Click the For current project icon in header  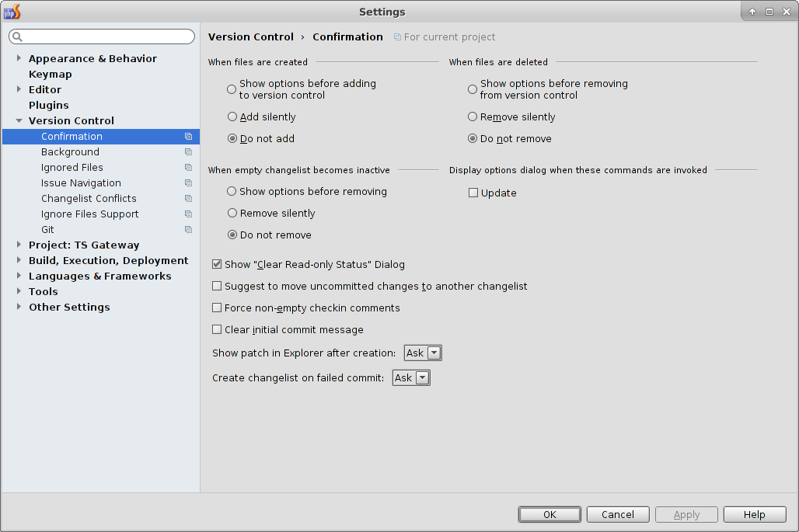coord(397,37)
